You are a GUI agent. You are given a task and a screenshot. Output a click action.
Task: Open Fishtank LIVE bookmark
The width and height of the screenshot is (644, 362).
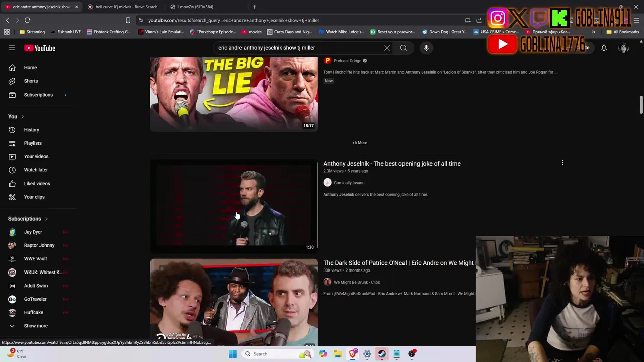tap(65, 32)
